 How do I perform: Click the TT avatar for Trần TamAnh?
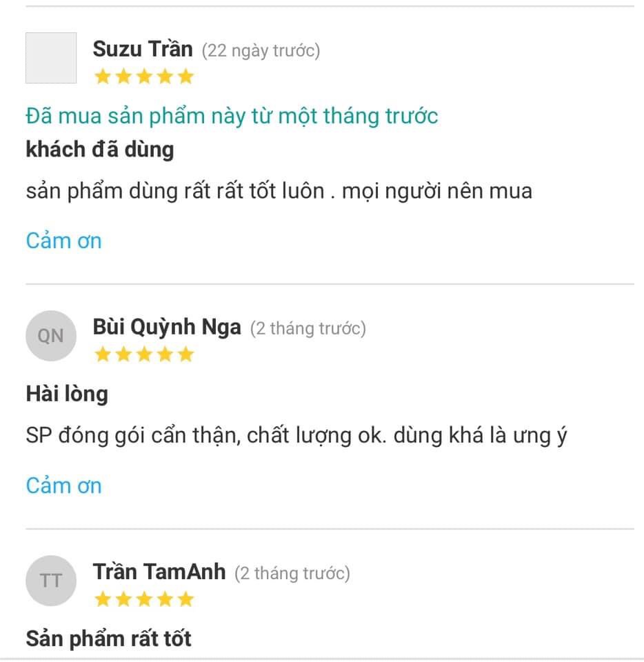(x=51, y=580)
